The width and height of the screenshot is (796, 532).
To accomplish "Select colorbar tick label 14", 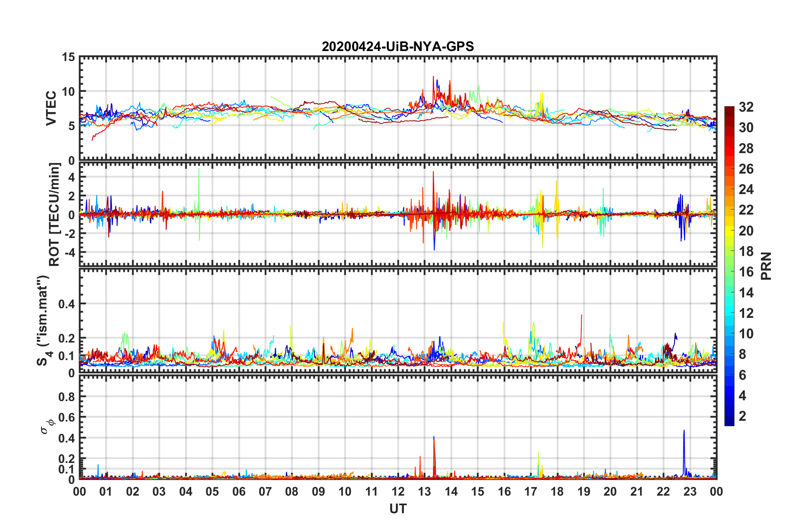I will click(x=746, y=293).
